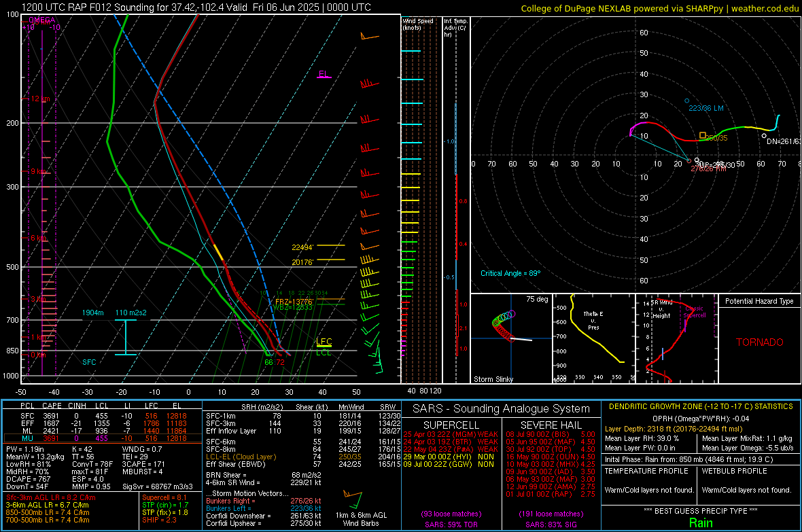The height and width of the screenshot is (532, 802).
Task: Click the Mean Layer RH: 39.0 % value
Action: point(642,438)
